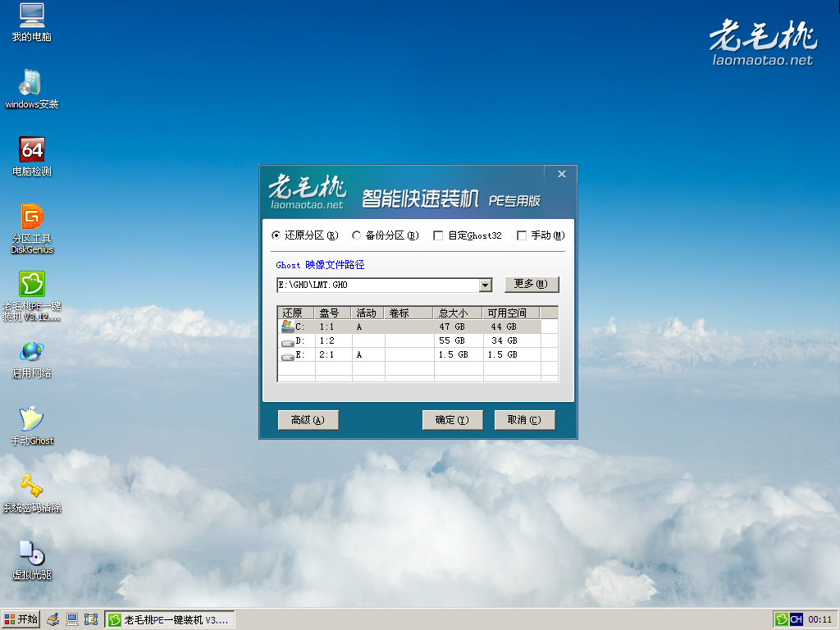This screenshot has height=630, width=840.
Task: Select the windows安装 desktop icon
Action: point(32,89)
